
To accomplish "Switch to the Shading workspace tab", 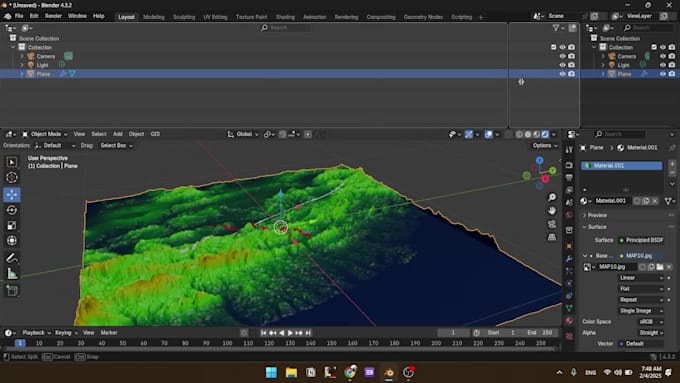I will pos(285,17).
